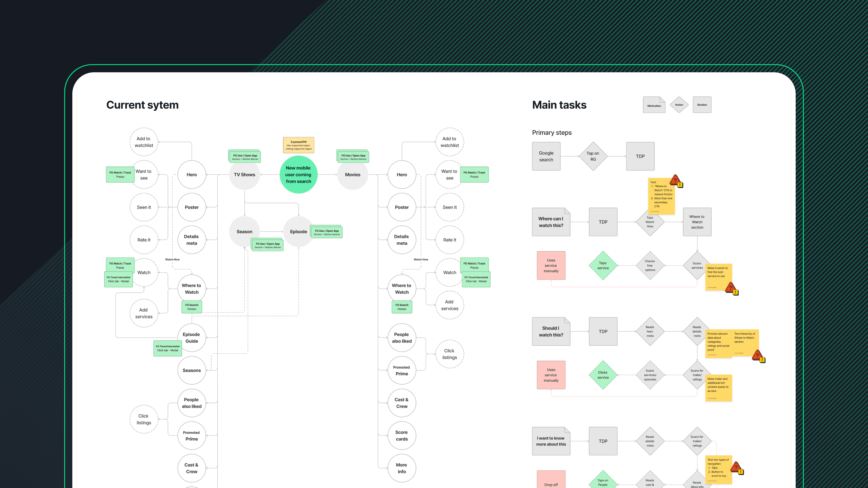Screen dimensions: 868x488
Task: Click warning icon on 'Test two types' note
Action: click(737, 468)
